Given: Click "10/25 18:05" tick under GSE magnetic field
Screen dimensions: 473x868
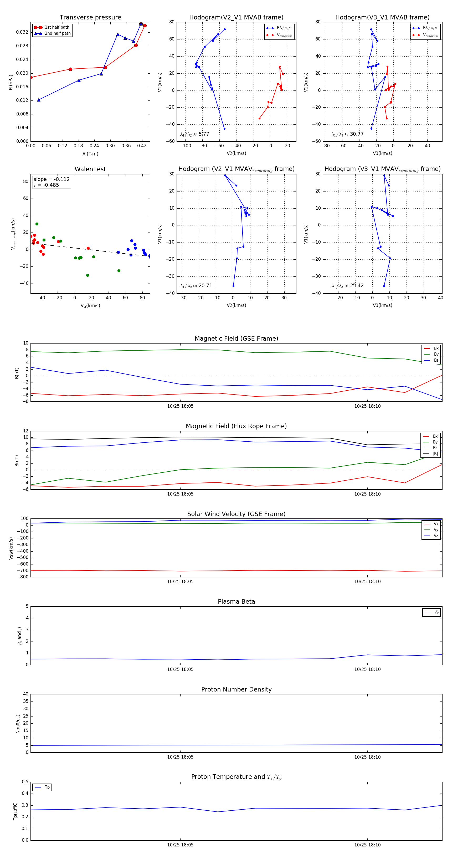Looking at the screenshot, I should click(x=181, y=406).
